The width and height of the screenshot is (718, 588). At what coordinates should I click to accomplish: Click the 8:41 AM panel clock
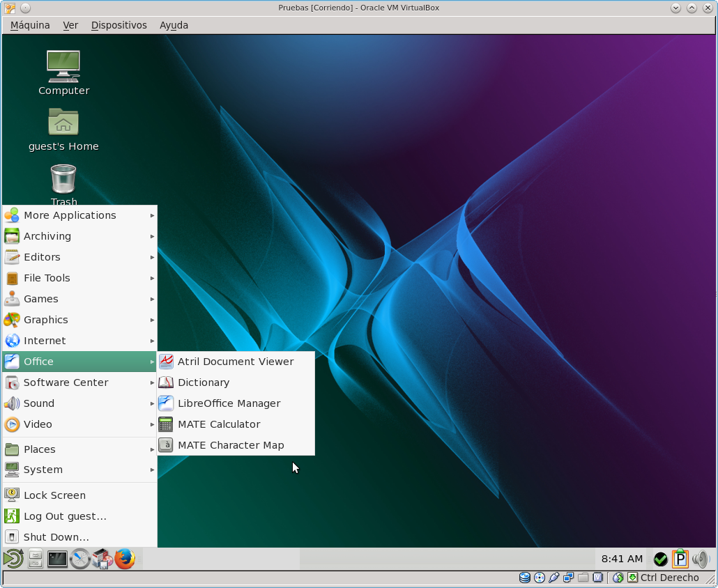pos(622,559)
